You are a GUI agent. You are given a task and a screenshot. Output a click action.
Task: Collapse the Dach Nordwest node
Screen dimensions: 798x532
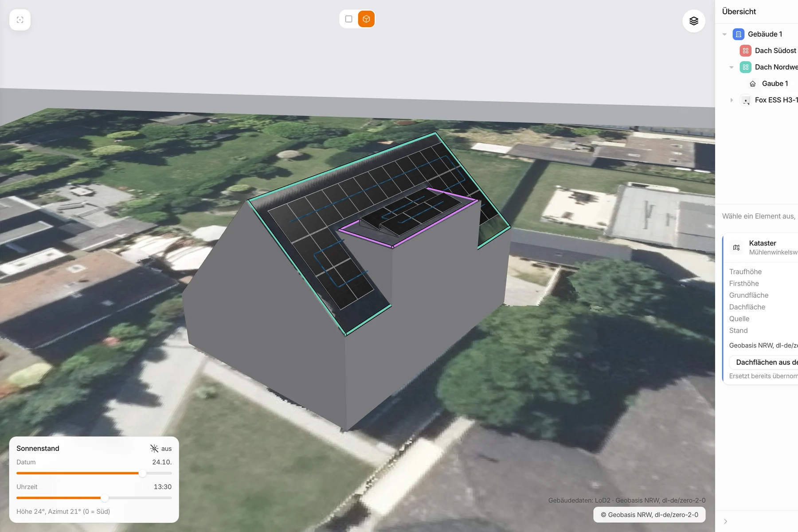pos(731,67)
